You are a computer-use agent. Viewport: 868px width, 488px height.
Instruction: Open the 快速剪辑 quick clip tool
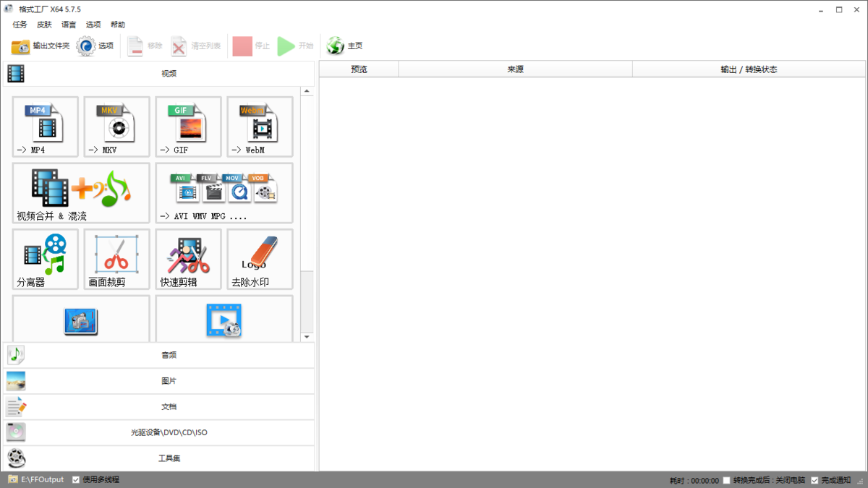coord(188,259)
